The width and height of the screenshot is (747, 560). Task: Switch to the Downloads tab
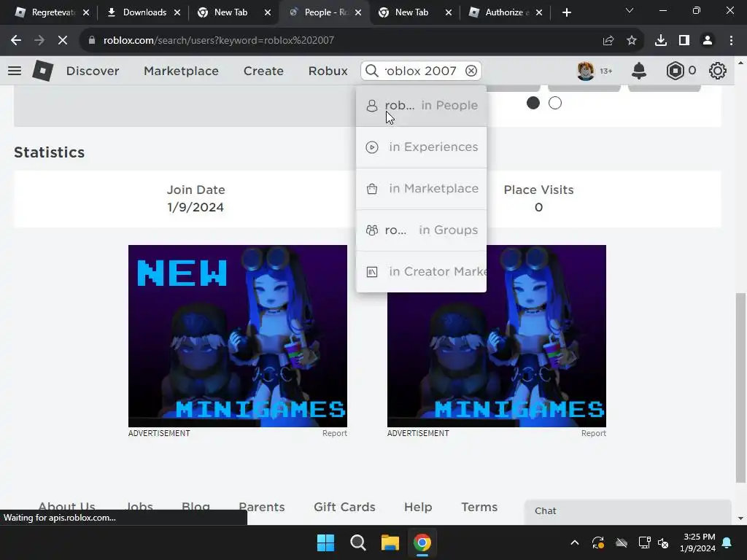(143, 12)
